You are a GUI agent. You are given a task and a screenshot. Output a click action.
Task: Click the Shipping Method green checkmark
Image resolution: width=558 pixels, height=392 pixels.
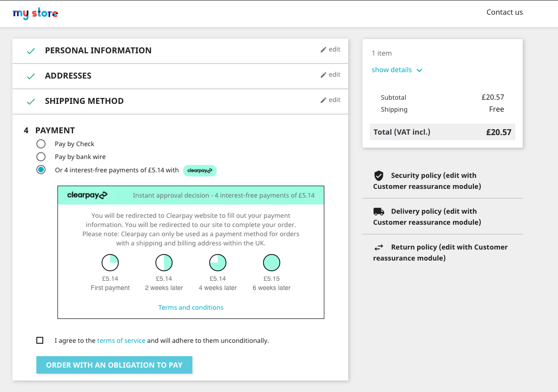click(31, 102)
